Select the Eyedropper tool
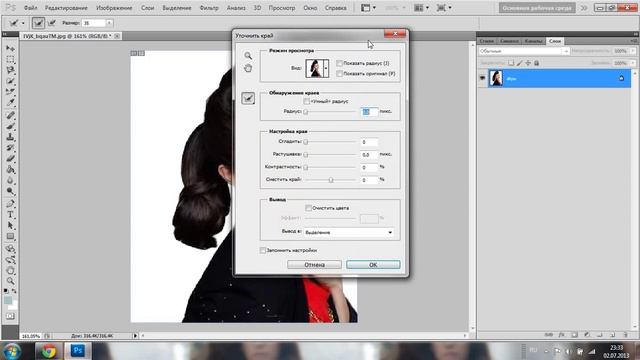Screen dimensions: 640x360 point(10,102)
